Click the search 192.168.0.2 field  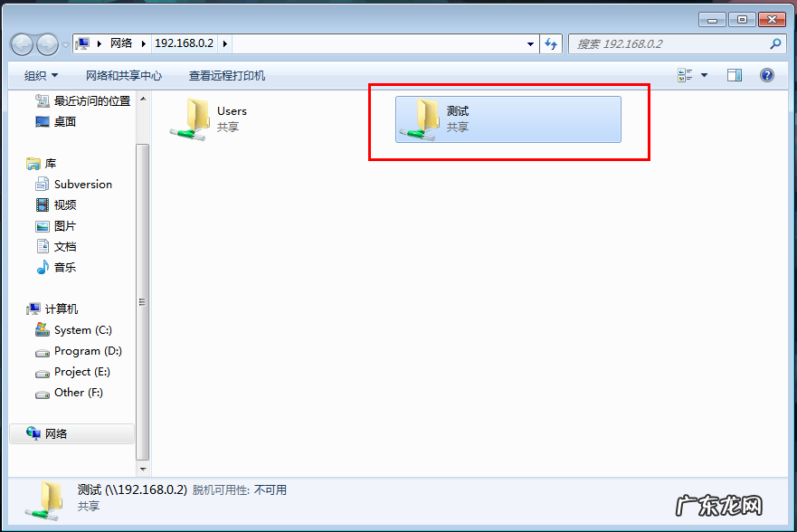click(669, 44)
